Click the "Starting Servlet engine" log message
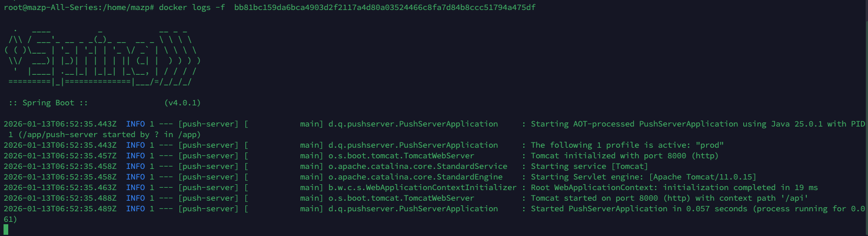The image size is (868, 236). coord(643,177)
